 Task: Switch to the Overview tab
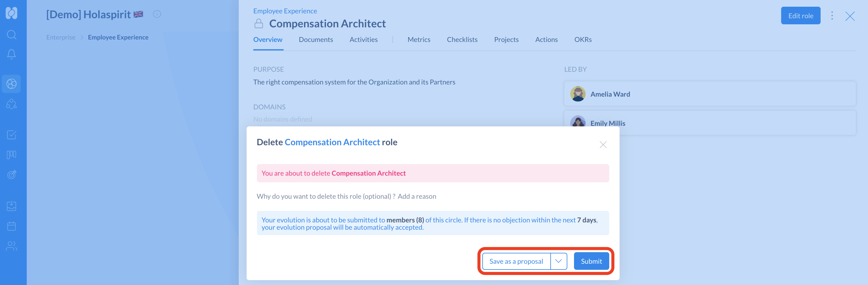coord(268,39)
